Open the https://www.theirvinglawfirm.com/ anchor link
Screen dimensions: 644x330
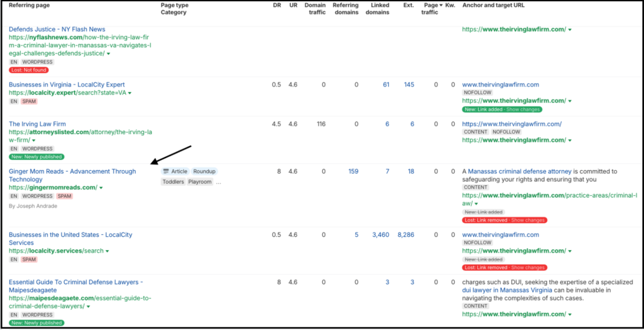[512, 124]
